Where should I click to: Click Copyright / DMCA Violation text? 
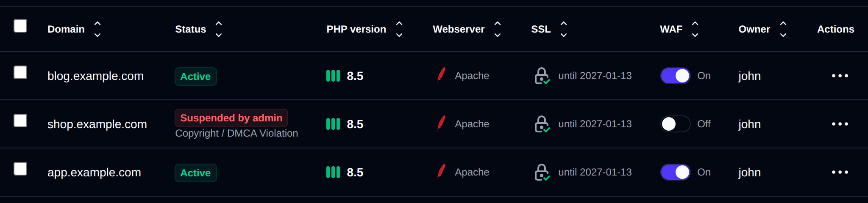click(x=236, y=134)
